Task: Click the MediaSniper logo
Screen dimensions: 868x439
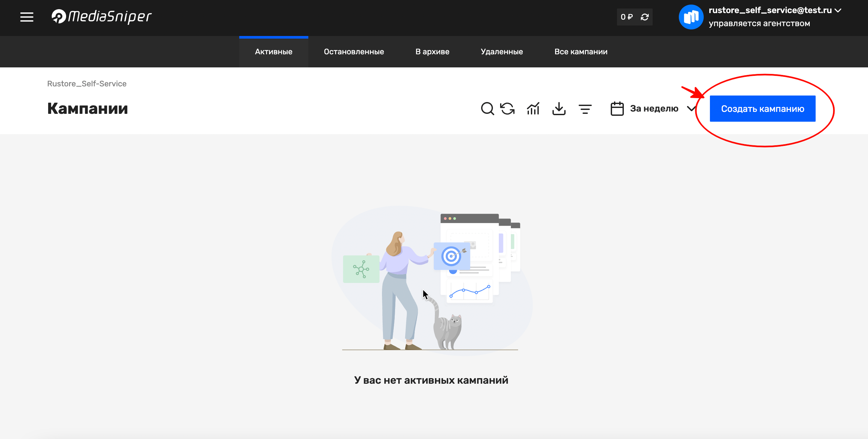Action: pyautogui.click(x=101, y=16)
